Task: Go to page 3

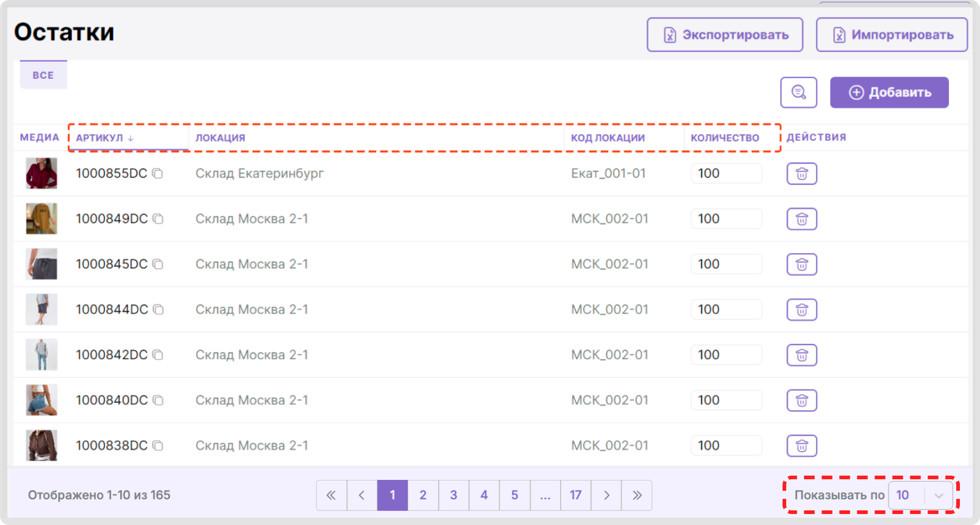Action: 453,495
